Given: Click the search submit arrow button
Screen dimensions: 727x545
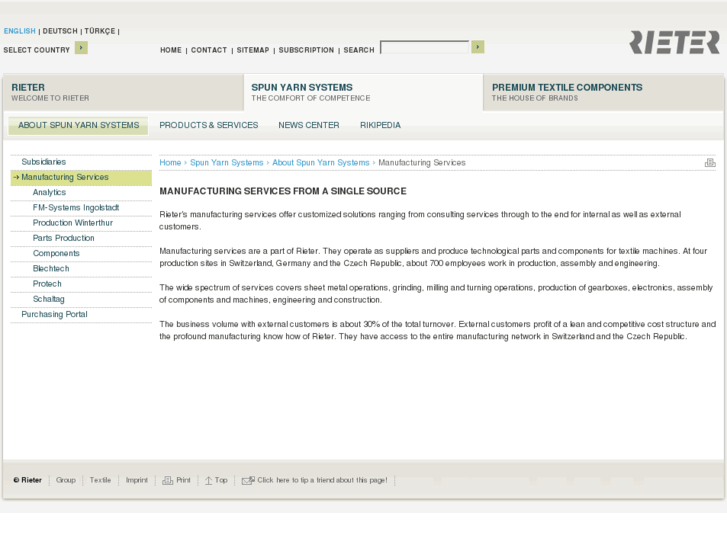Looking at the screenshot, I should [478, 47].
